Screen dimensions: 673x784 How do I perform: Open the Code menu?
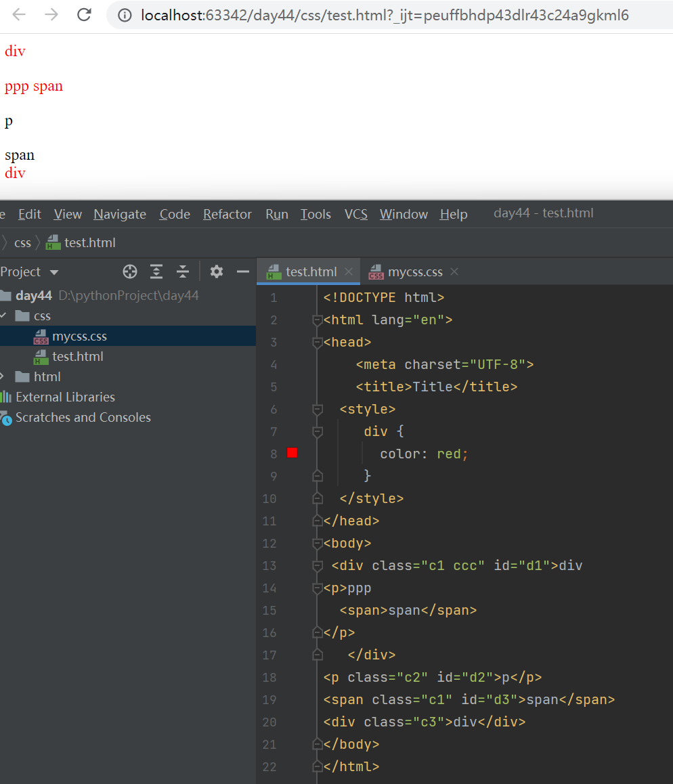175,214
